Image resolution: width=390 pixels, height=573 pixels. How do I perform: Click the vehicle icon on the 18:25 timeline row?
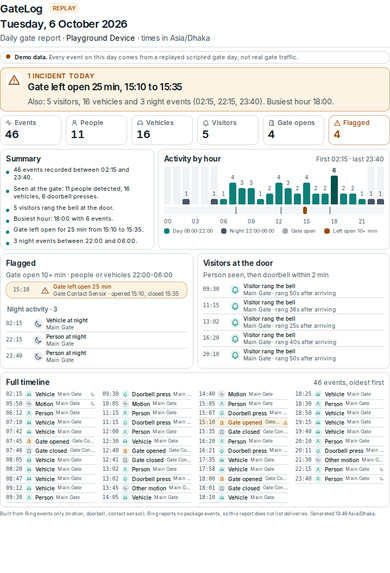pyautogui.click(x=318, y=394)
